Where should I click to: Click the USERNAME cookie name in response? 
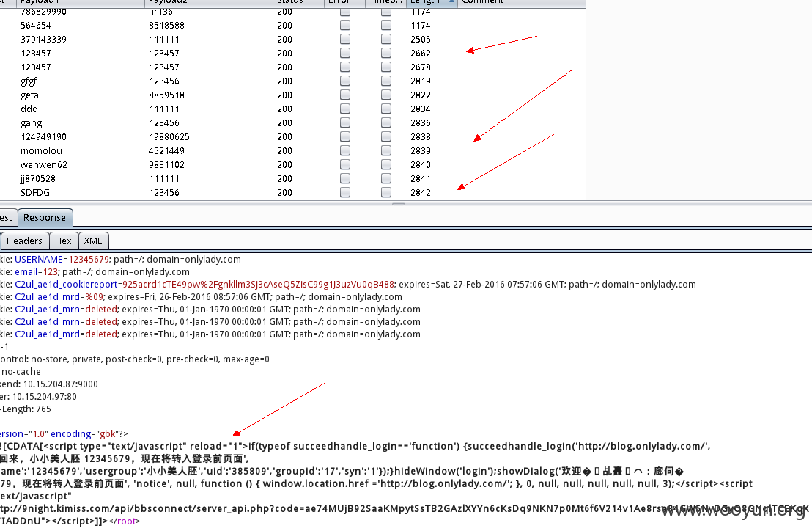39,260
